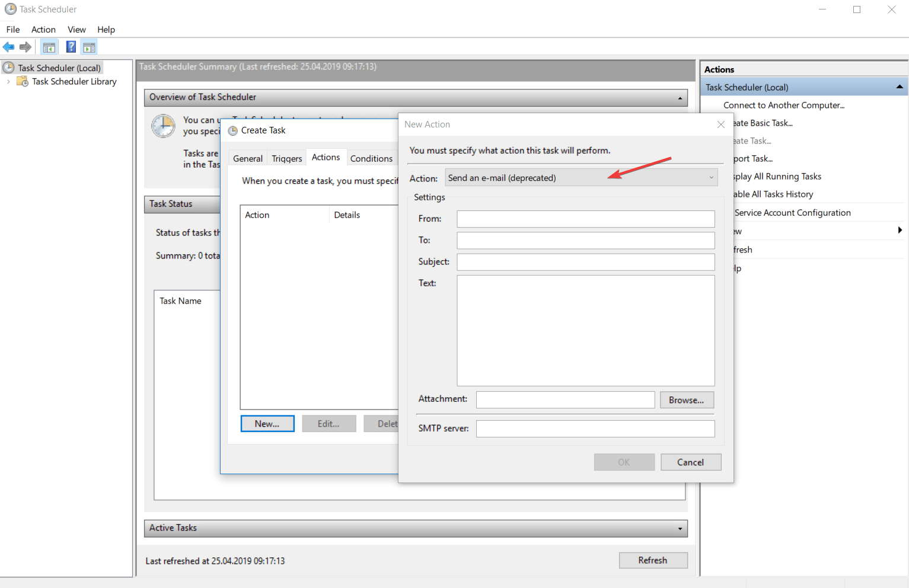This screenshot has height=588, width=909.
Task: Expand the Active Tasks section
Action: [680, 528]
